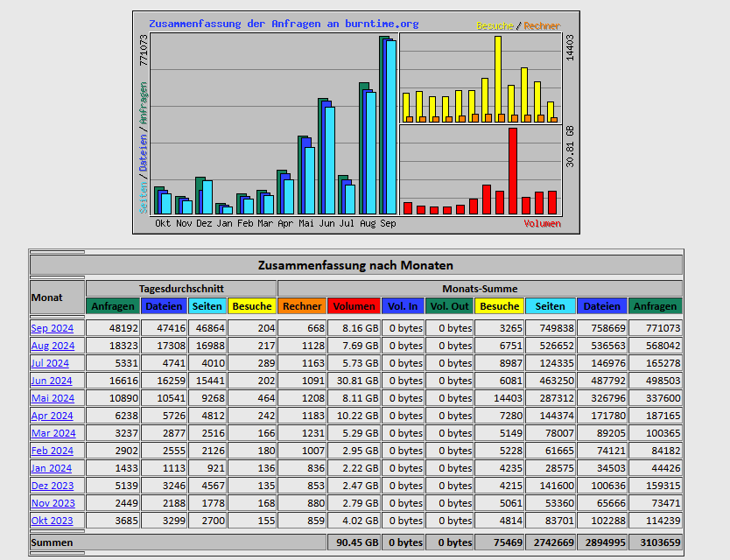Open the Mar 2024 link

53,433
